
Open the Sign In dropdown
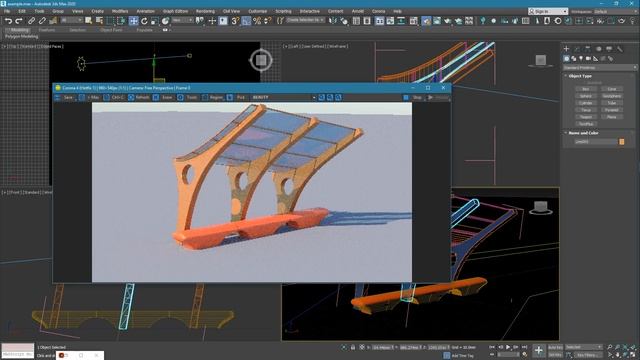548,11
